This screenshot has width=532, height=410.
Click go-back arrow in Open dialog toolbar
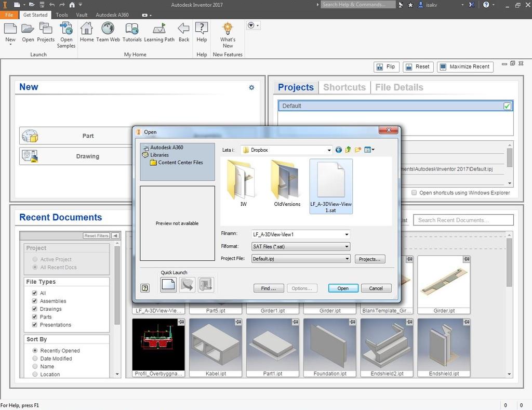[x=339, y=150]
